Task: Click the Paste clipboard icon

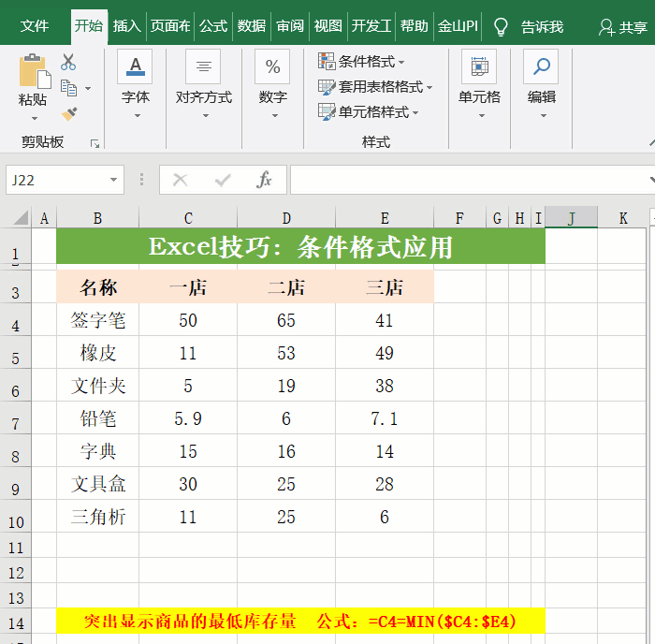Action: [35, 71]
